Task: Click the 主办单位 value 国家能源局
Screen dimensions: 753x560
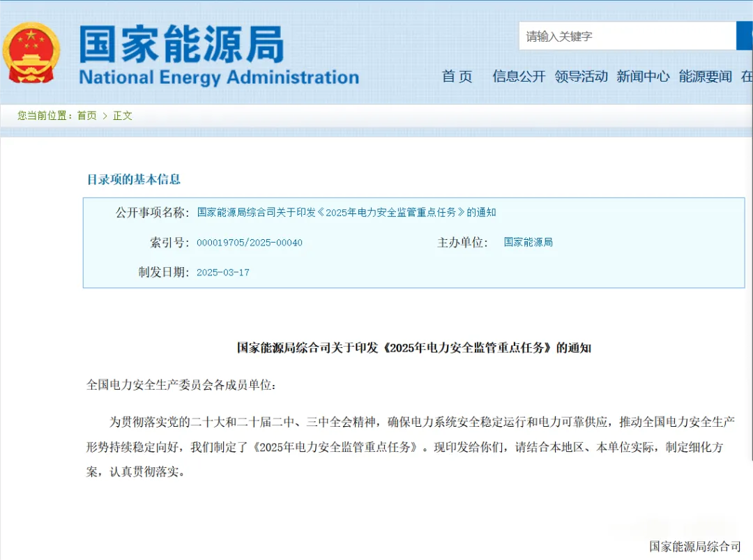Action: pyautogui.click(x=528, y=243)
